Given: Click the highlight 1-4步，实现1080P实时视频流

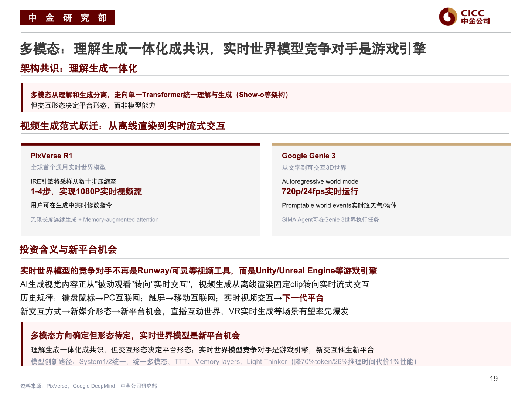Looking at the screenshot, I should (86, 192).
